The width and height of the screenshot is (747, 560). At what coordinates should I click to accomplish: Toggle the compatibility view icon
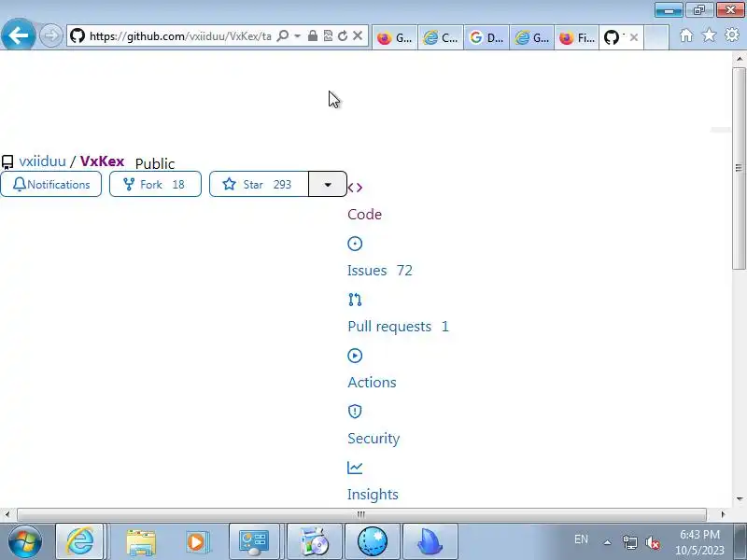coord(328,35)
